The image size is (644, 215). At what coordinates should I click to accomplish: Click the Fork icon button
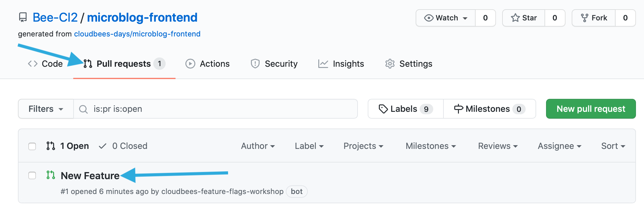click(584, 18)
